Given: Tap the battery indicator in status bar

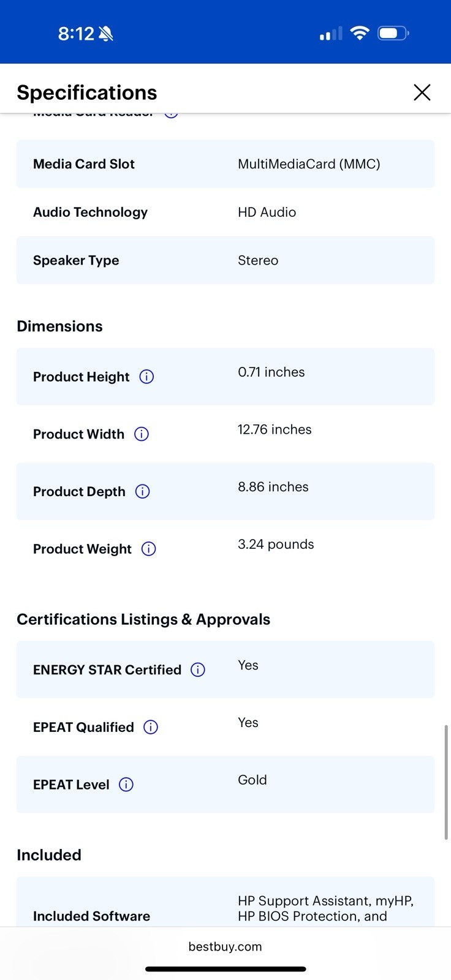Looking at the screenshot, I should point(393,33).
